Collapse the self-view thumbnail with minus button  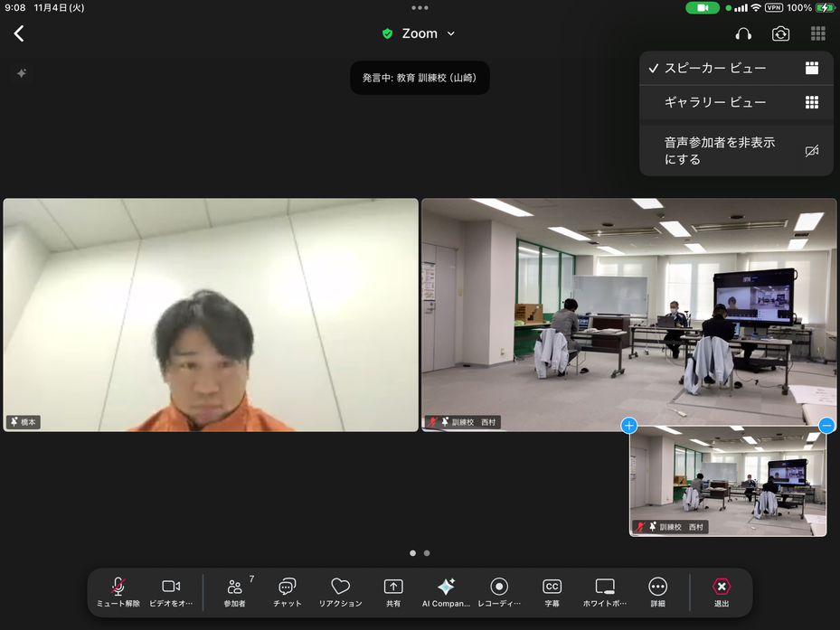pos(826,426)
